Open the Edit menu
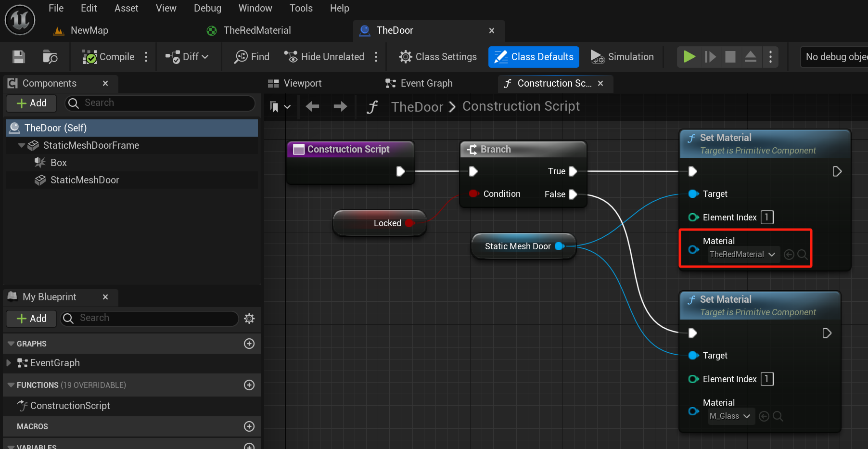This screenshot has height=449, width=868. point(89,8)
